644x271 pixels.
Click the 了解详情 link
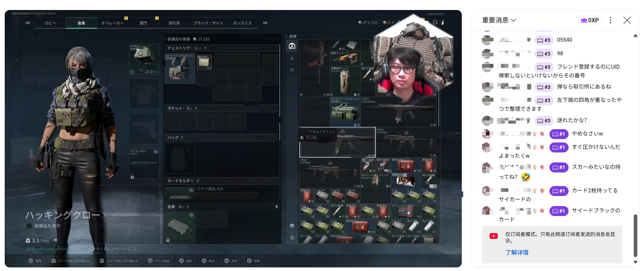pos(517,252)
